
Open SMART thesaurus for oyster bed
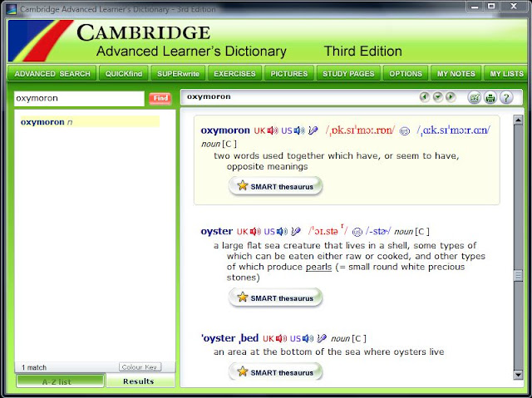(275, 372)
